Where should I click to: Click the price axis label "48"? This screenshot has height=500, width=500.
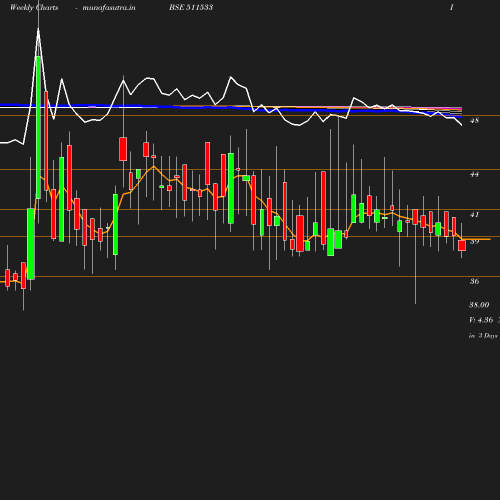coord(474,121)
